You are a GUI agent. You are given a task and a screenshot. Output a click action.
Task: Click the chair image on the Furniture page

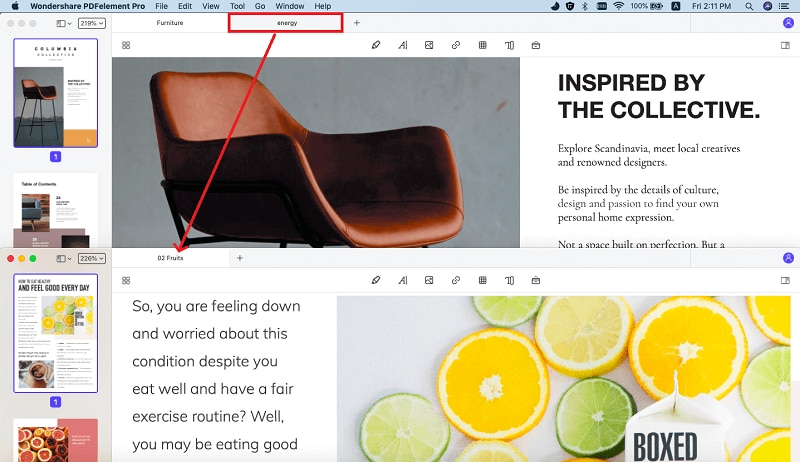[x=316, y=152]
